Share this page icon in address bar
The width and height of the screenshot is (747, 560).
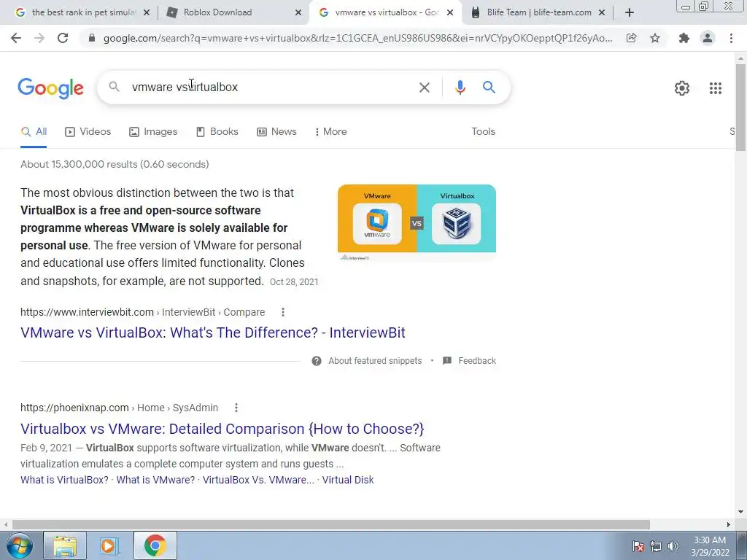[x=631, y=38]
